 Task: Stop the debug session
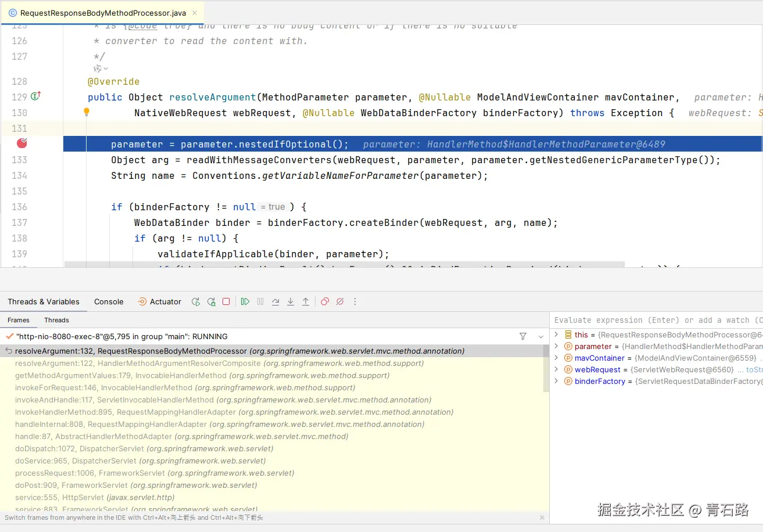pyautogui.click(x=226, y=301)
